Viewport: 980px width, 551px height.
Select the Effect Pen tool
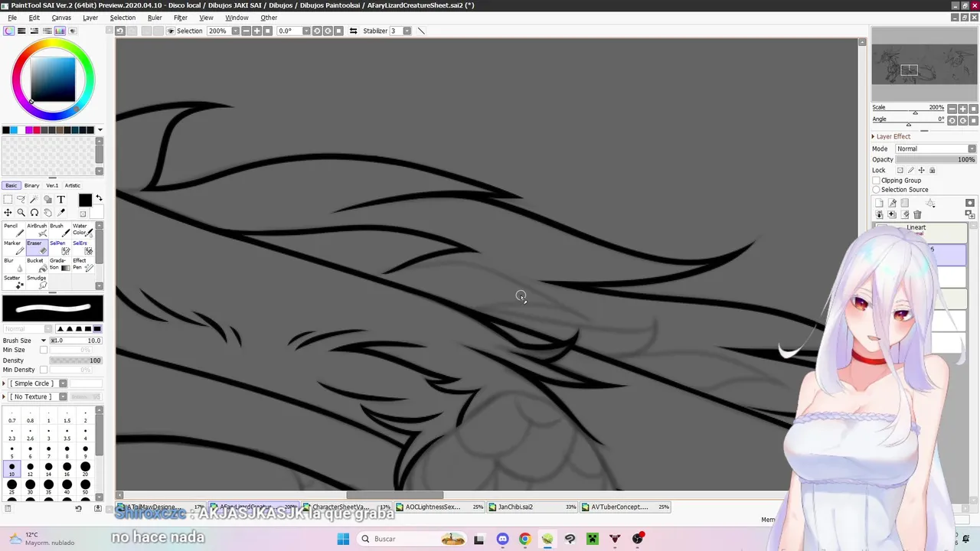pos(82,265)
